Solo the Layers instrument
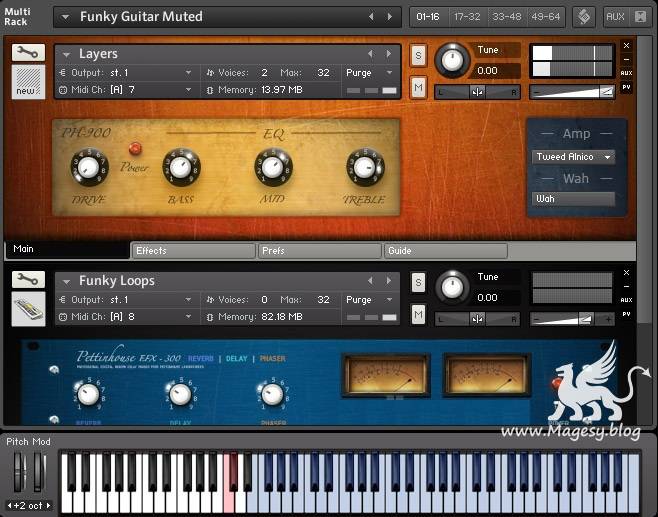Viewport: 658px width, 517px height. point(418,55)
